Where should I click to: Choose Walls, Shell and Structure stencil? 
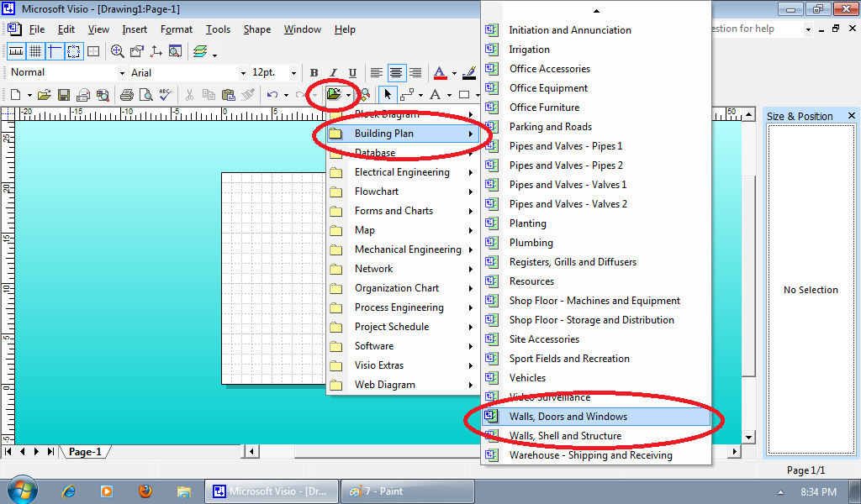[596, 436]
